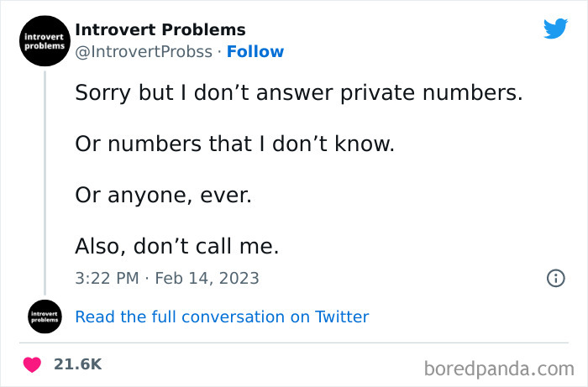
Task: Click the 'Also, don't call me.' line
Action: pyautogui.click(x=176, y=246)
